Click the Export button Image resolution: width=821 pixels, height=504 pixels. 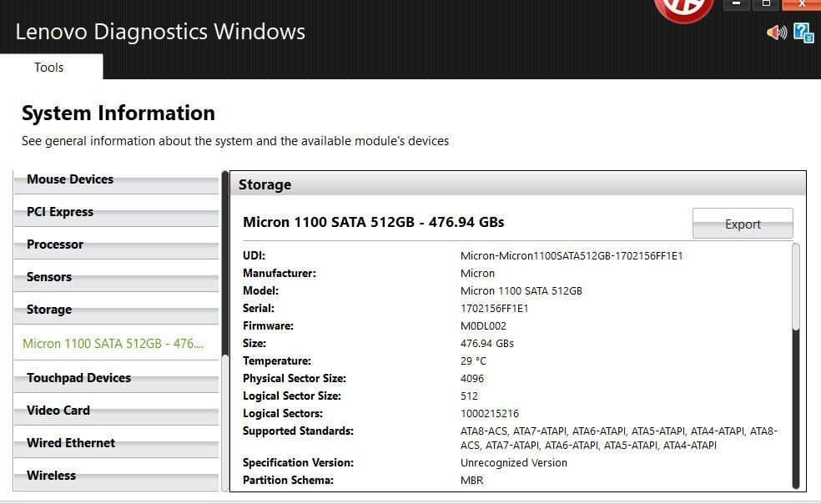click(x=743, y=224)
